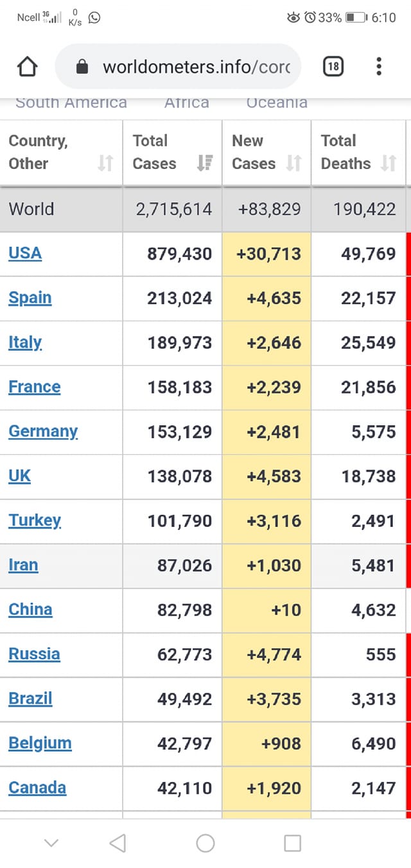
Task: Sort table by Total Deaths column
Action: pos(388,163)
